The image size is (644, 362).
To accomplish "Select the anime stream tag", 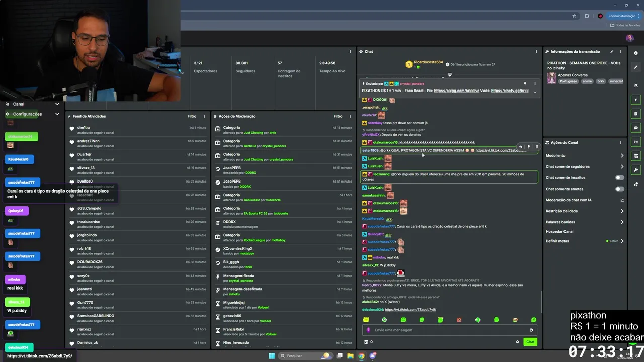I will (x=587, y=81).
